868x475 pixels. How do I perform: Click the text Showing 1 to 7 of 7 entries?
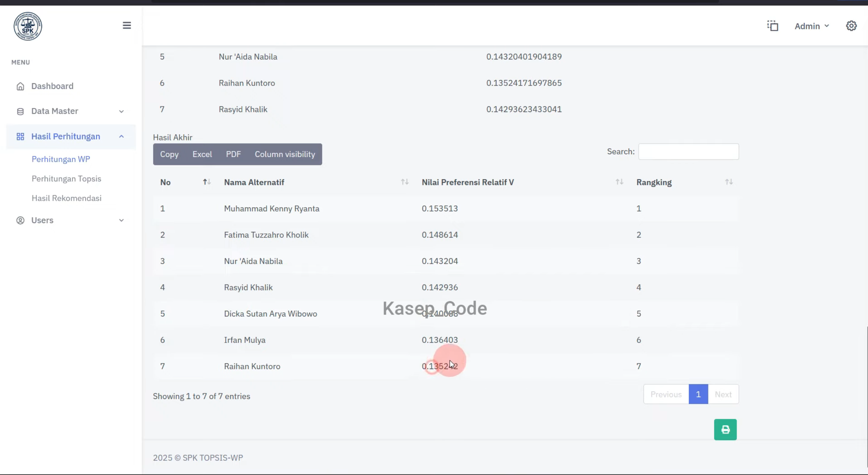click(x=201, y=396)
